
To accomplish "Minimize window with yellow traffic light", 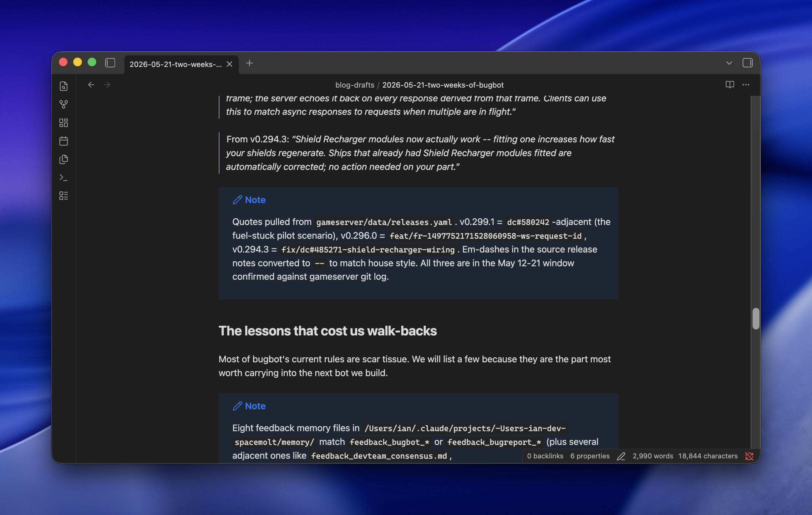I will pos(78,62).
